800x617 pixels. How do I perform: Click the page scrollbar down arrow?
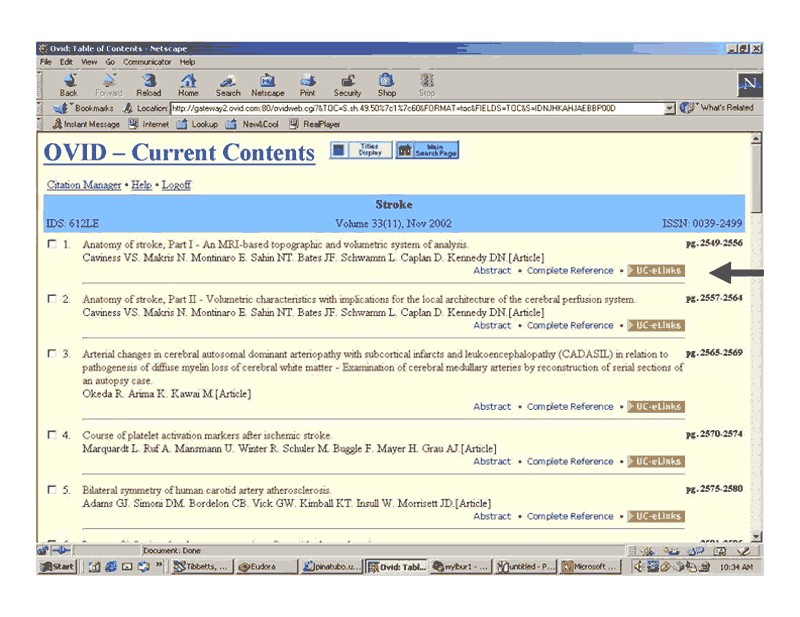coord(757,536)
